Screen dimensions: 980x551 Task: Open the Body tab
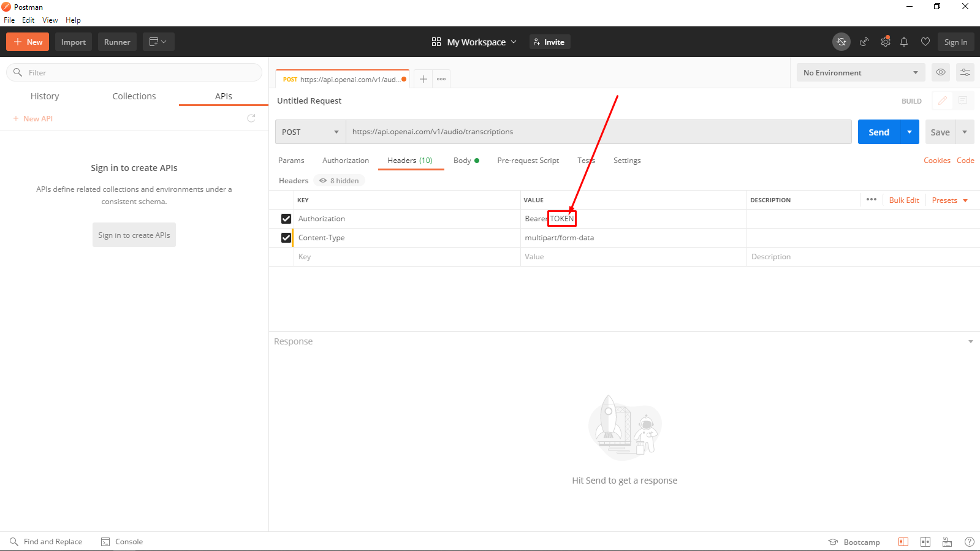pos(466,161)
